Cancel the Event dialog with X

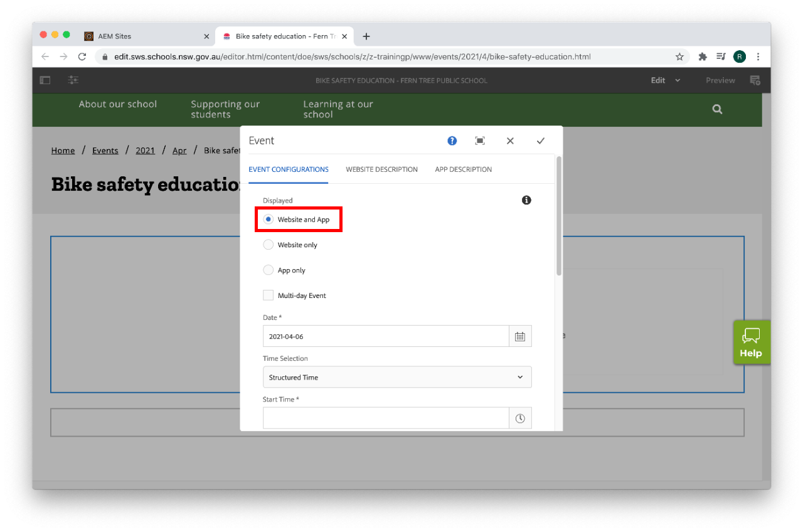(x=510, y=141)
